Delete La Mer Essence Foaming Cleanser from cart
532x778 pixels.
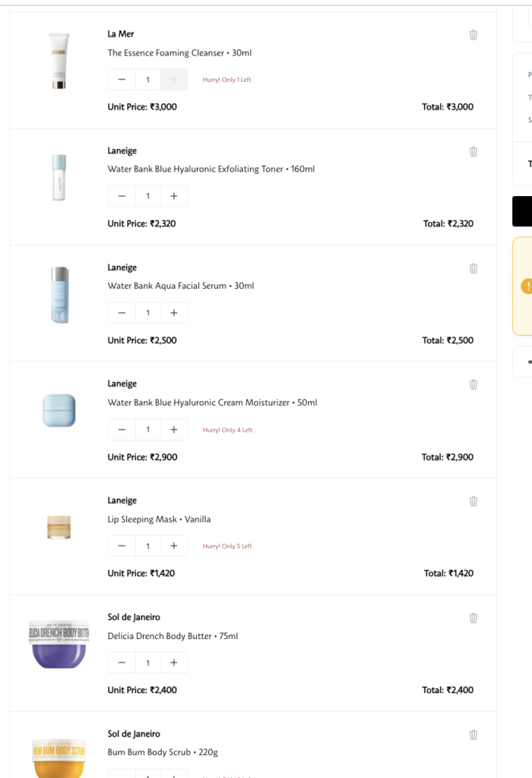coord(473,35)
